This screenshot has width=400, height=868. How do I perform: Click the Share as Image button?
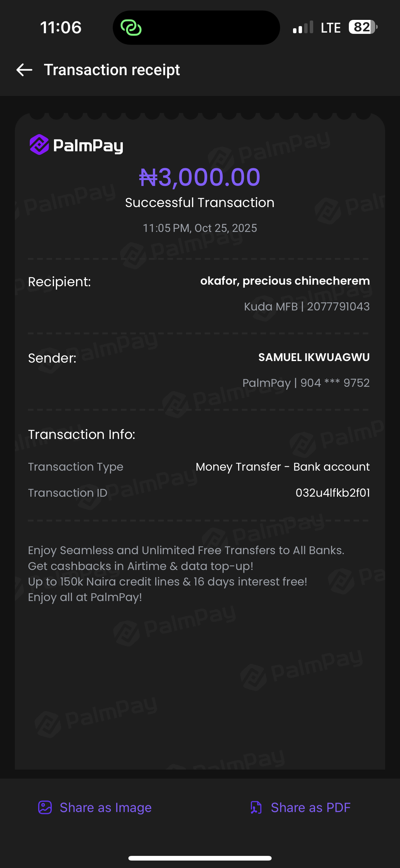click(95, 807)
